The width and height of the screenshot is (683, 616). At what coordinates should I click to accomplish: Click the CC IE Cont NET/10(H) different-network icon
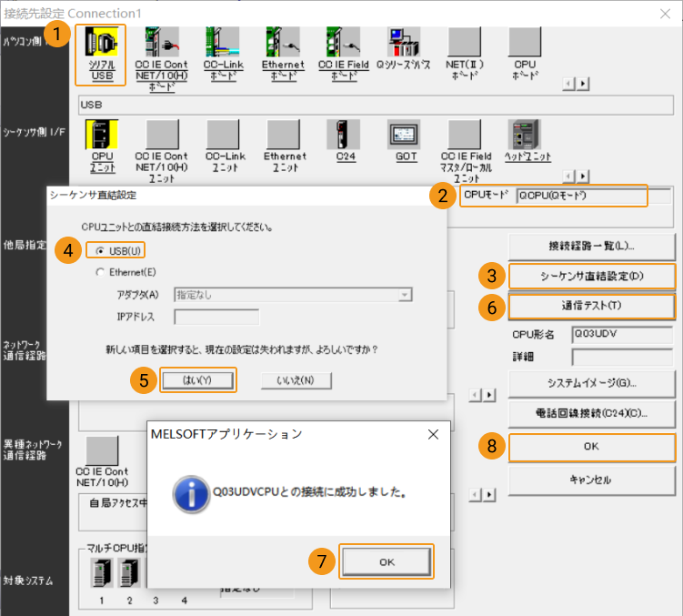click(102, 450)
